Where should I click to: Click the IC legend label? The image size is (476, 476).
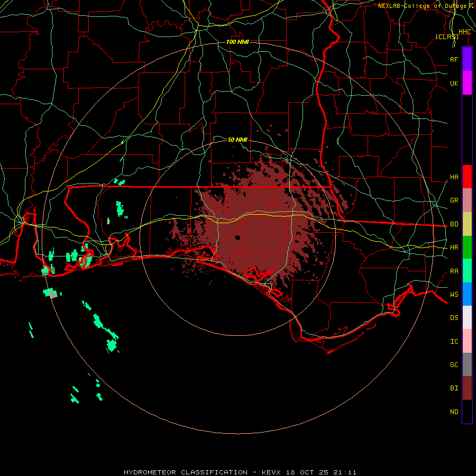tap(454, 342)
